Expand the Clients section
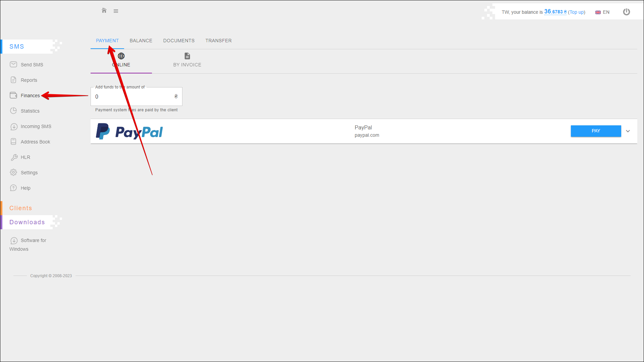644x362 pixels. [21, 208]
